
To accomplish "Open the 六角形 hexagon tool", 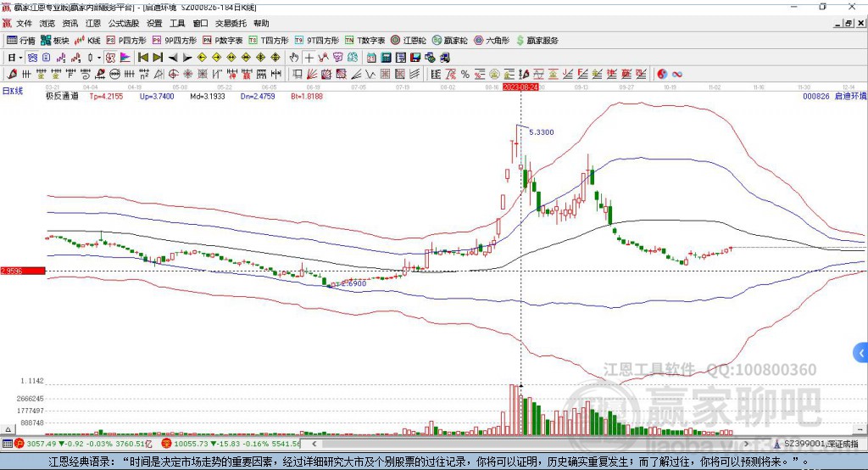I will 492,41.
